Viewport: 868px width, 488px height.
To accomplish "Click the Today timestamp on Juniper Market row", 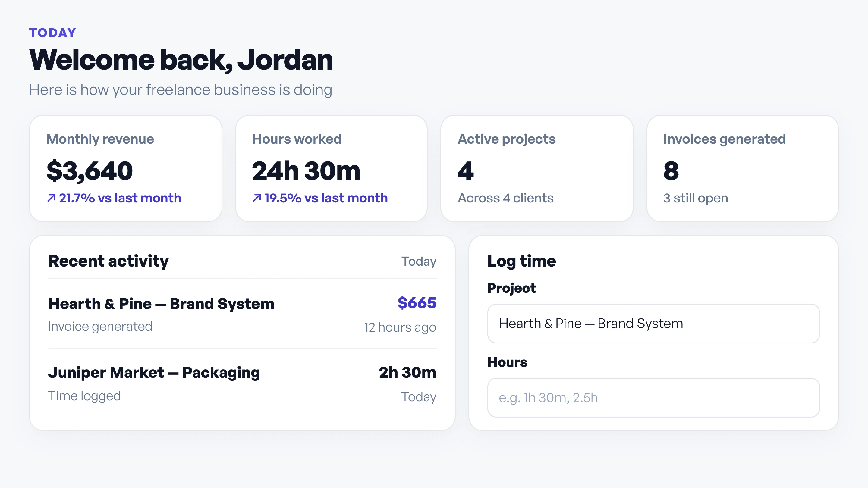I will (419, 397).
